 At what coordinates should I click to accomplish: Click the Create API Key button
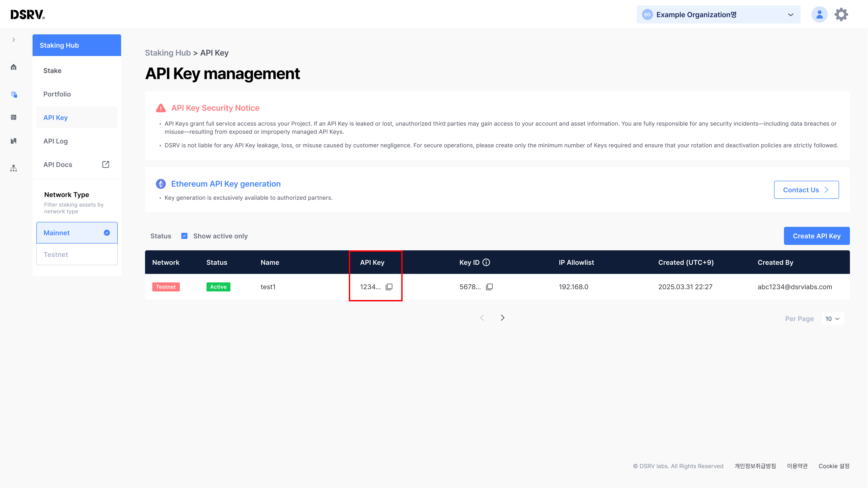(x=816, y=236)
